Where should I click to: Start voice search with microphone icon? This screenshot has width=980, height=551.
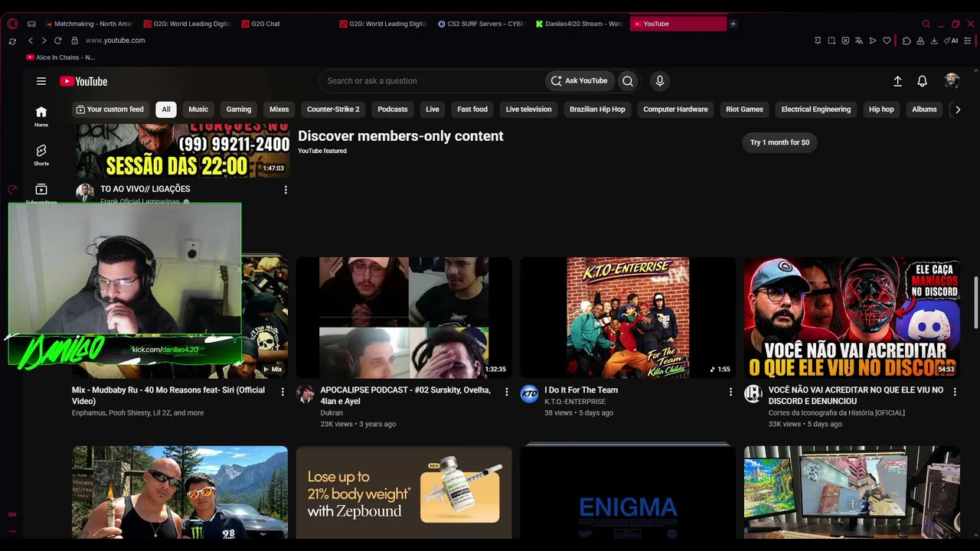point(660,81)
